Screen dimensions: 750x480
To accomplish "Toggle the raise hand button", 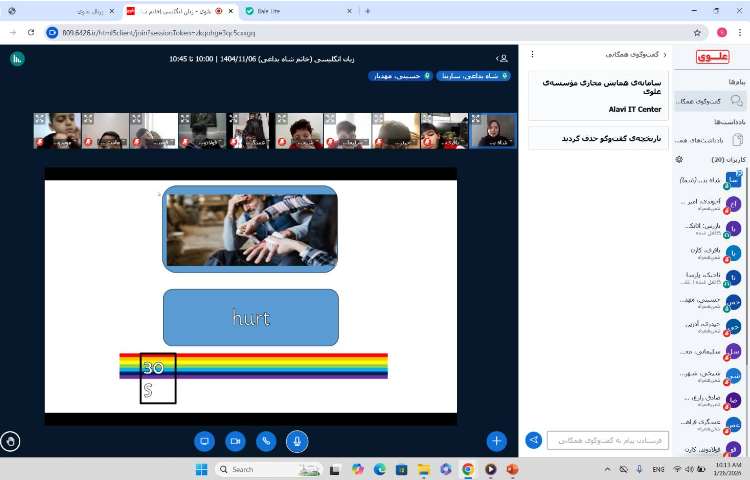I will pos(11,440).
